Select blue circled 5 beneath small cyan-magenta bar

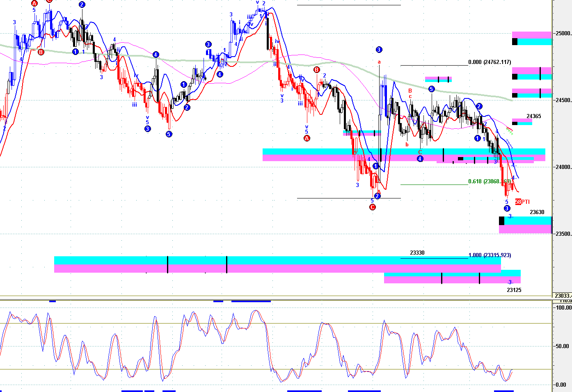431,89
